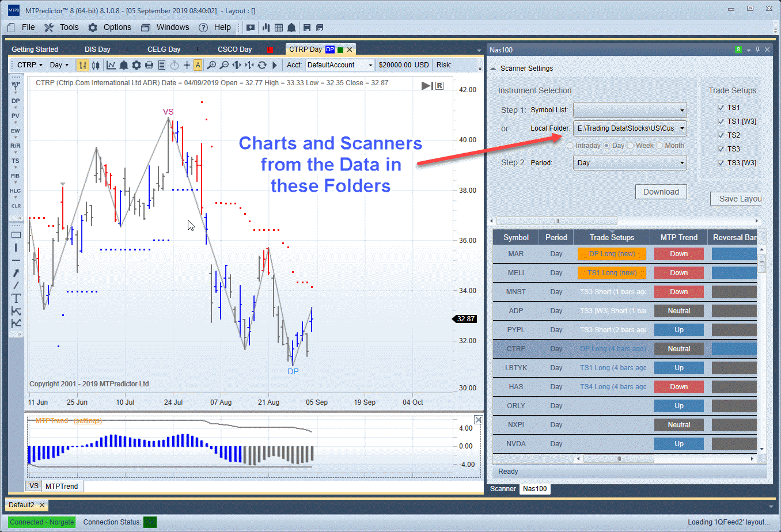
Task: Toggle the TS3 trade setup checkbox
Action: (721, 149)
